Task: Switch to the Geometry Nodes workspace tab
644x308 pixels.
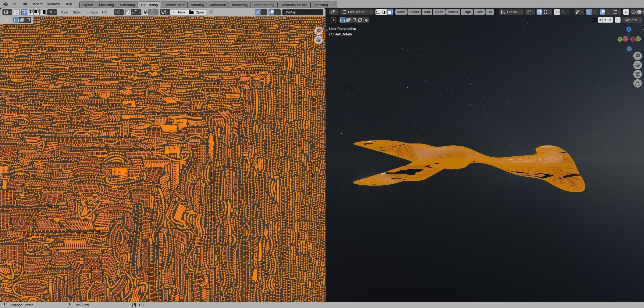Action: pos(294,5)
